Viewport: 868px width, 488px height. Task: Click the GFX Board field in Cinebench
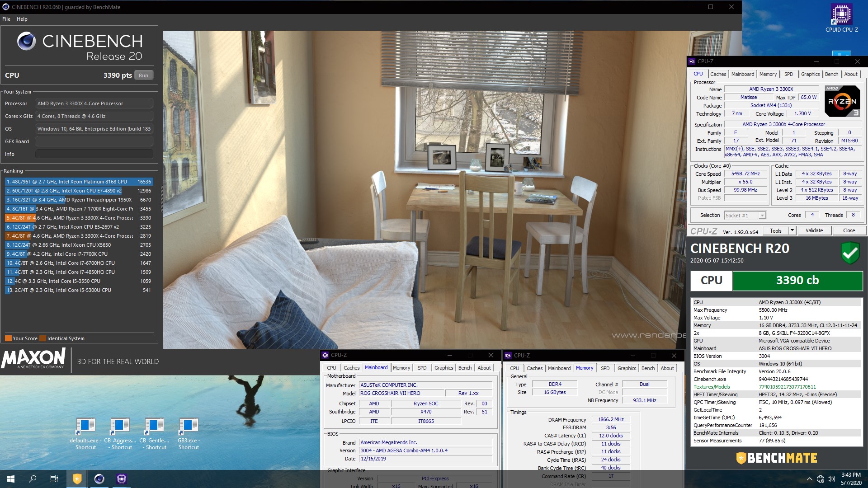pyautogui.click(x=94, y=141)
